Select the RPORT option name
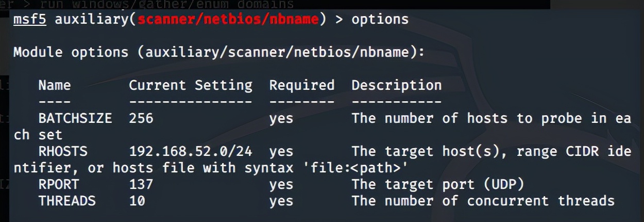Screen dimensions: 644x222 tap(58, 184)
